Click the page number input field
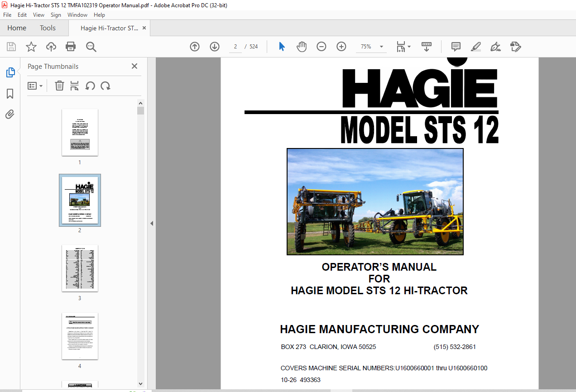The image size is (576, 392). pyautogui.click(x=235, y=47)
